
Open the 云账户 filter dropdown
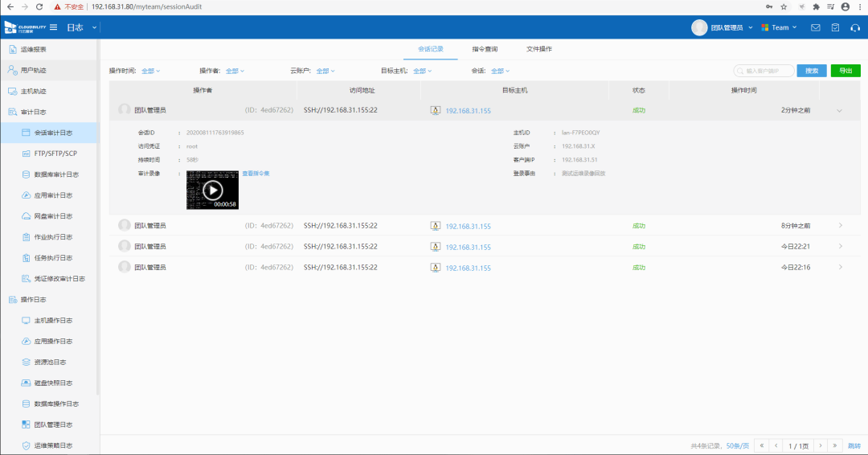[325, 71]
